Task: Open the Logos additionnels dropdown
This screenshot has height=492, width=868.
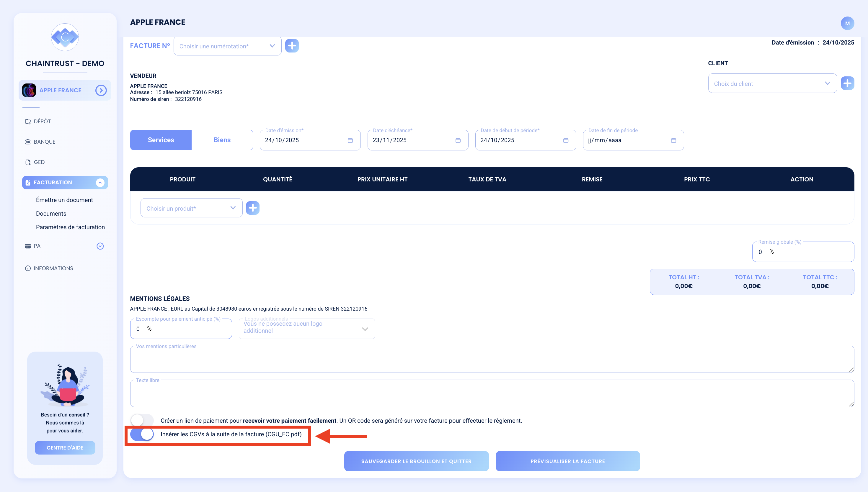Action: (x=307, y=329)
